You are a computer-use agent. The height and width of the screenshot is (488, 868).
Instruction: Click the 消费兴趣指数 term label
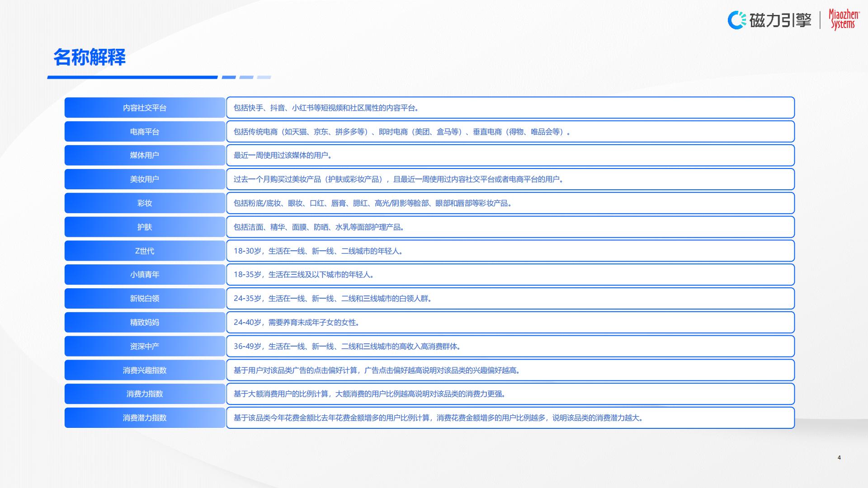tap(145, 371)
